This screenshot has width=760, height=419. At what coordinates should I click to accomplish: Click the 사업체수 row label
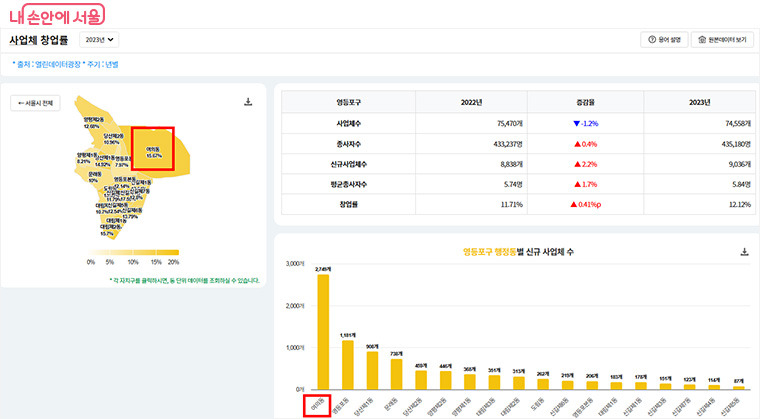(x=348, y=124)
